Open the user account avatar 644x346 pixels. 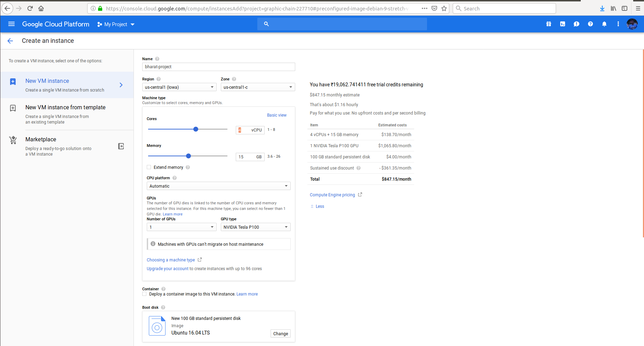(x=632, y=24)
